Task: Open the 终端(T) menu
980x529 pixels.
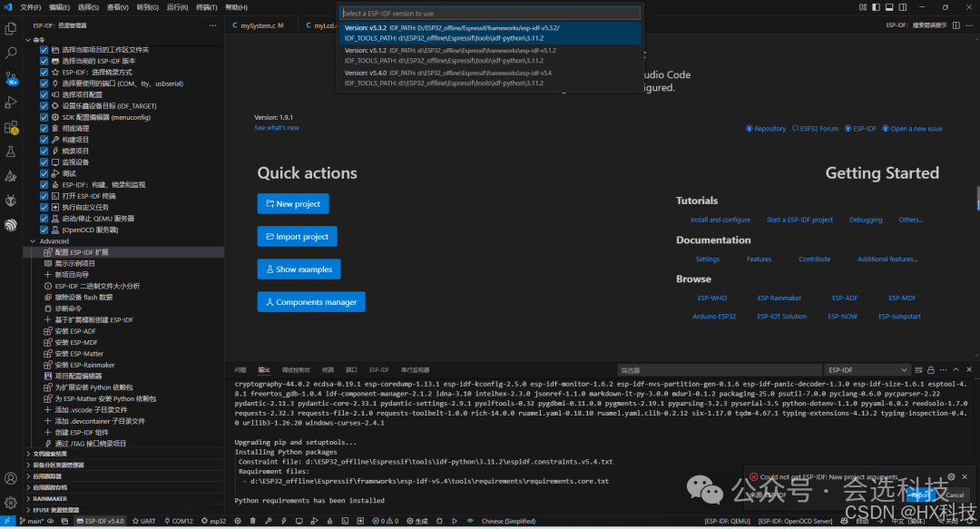Action: (x=206, y=7)
